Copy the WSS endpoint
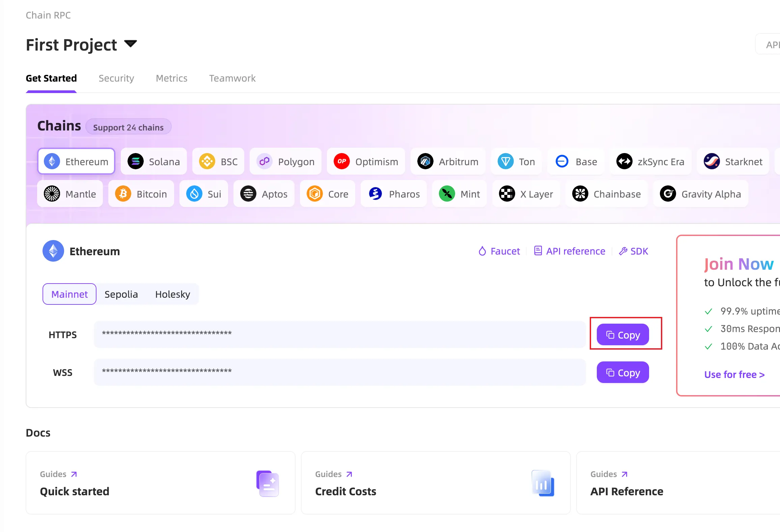780x532 pixels. pos(622,372)
